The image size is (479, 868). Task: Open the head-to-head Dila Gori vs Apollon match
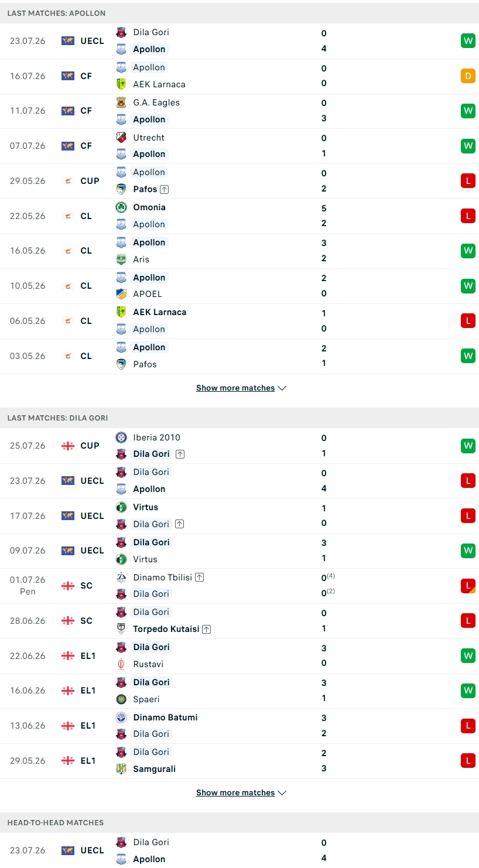[x=239, y=850]
